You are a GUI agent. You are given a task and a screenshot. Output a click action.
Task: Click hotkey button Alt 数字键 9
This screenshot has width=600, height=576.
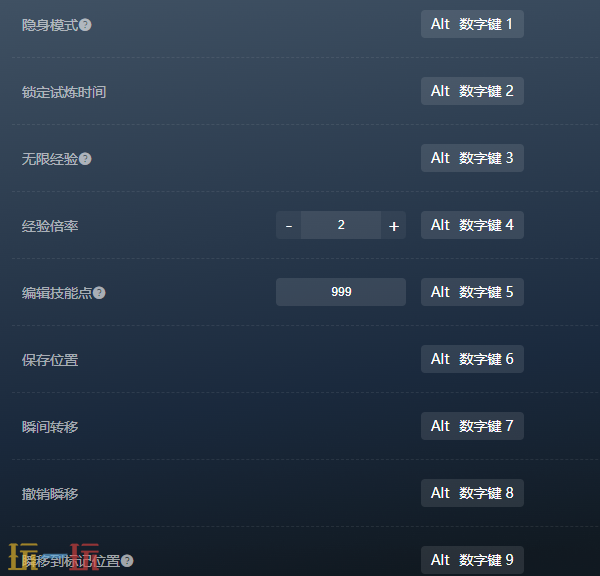[x=472, y=560]
